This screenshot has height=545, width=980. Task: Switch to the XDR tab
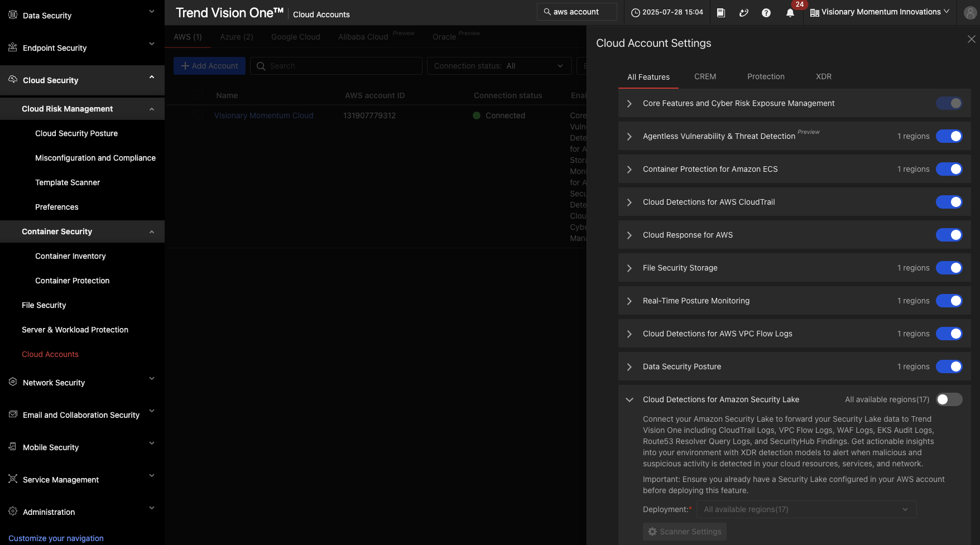coord(823,76)
